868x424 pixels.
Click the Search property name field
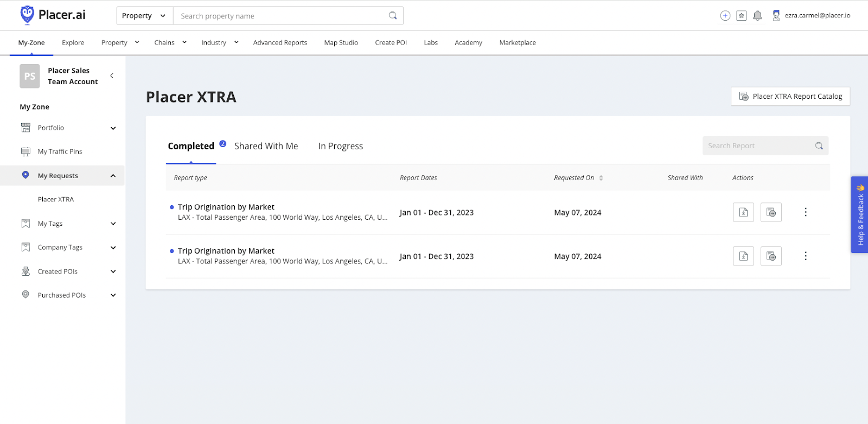tap(281, 16)
